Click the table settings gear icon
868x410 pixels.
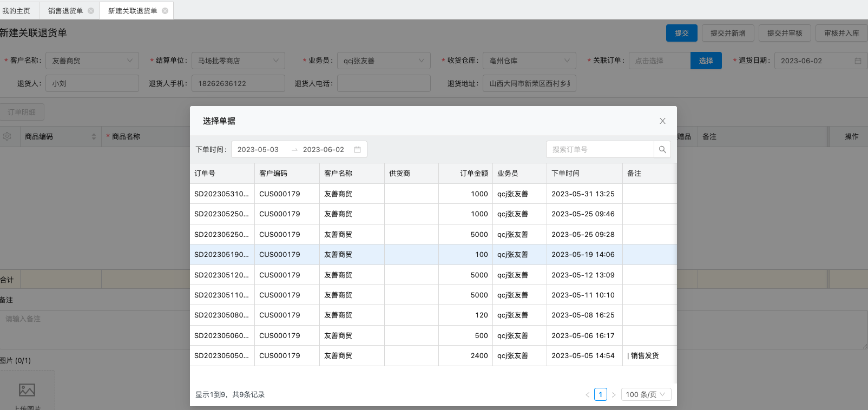coord(7,136)
